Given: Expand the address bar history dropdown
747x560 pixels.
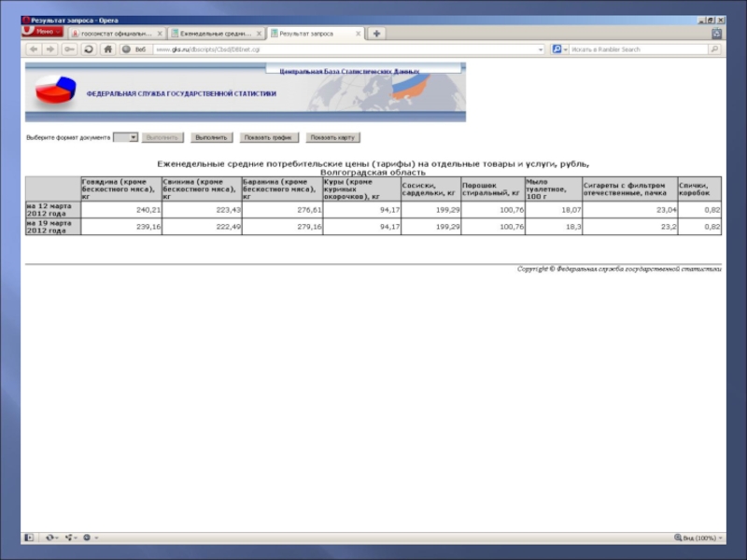Looking at the screenshot, I should point(541,49).
